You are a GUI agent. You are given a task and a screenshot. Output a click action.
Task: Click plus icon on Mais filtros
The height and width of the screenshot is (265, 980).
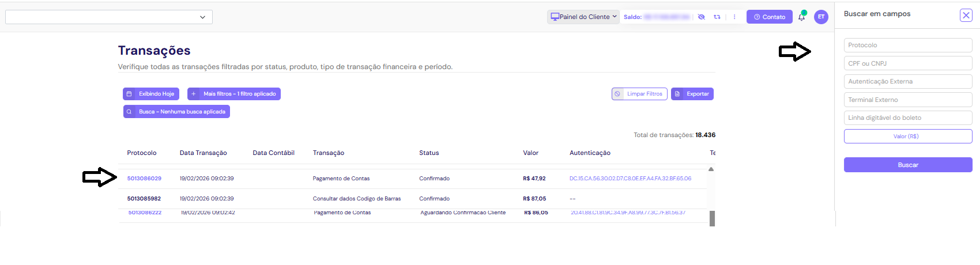pos(194,94)
